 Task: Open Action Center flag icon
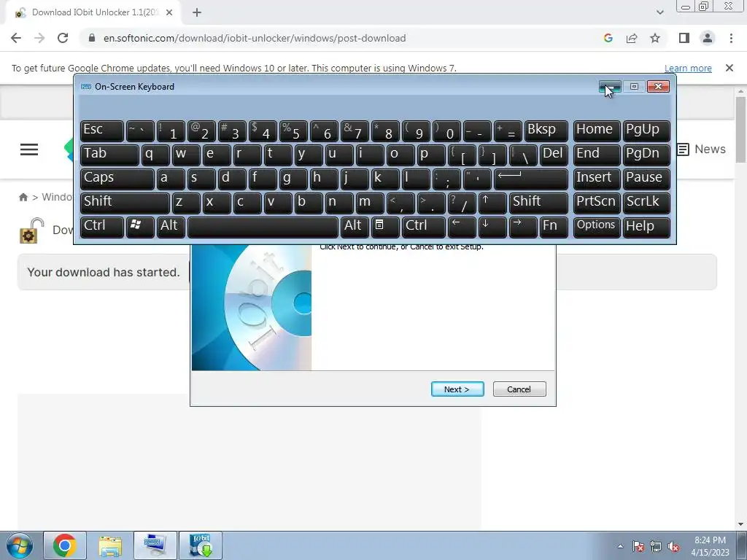pos(638,546)
